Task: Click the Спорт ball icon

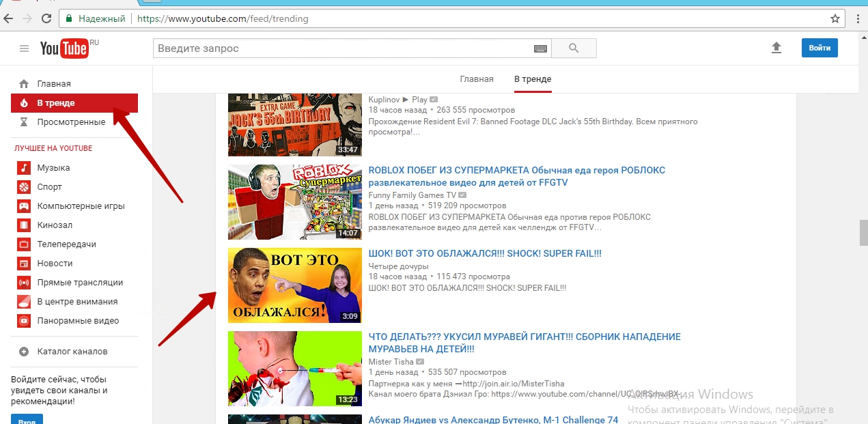Action: point(24,187)
